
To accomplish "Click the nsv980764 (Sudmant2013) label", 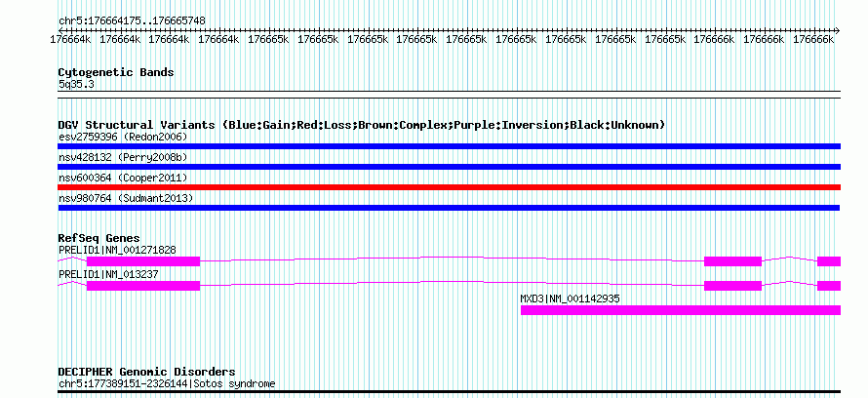I will click(x=126, y=198).
